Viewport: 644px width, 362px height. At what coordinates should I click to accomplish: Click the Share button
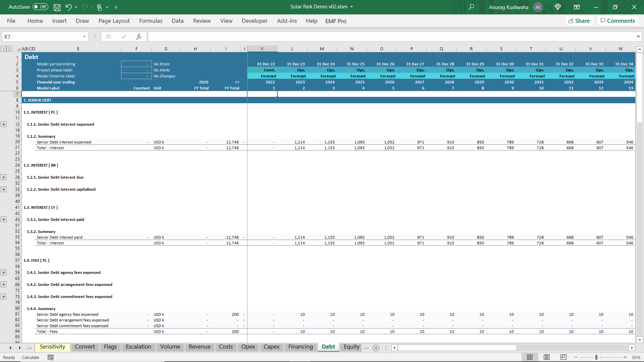579,21
